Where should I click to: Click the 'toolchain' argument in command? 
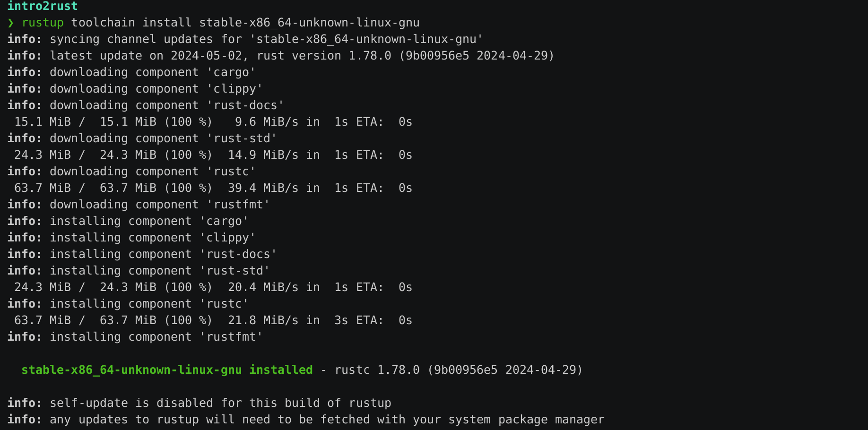(103, 23)
